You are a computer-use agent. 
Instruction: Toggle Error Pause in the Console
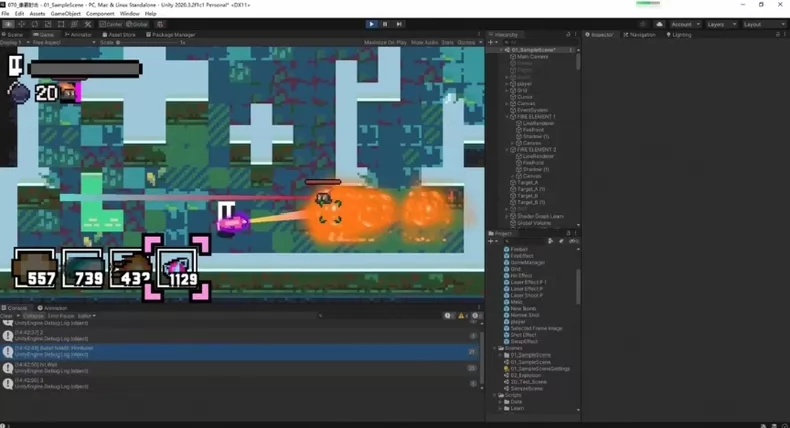(x=61, y=316)
